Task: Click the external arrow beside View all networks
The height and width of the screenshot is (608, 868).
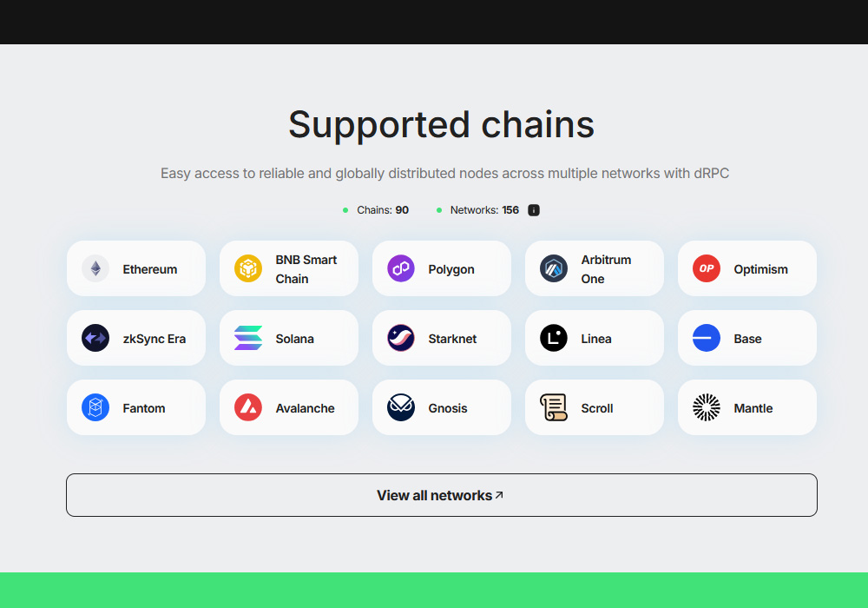Action: click(499, 495)
